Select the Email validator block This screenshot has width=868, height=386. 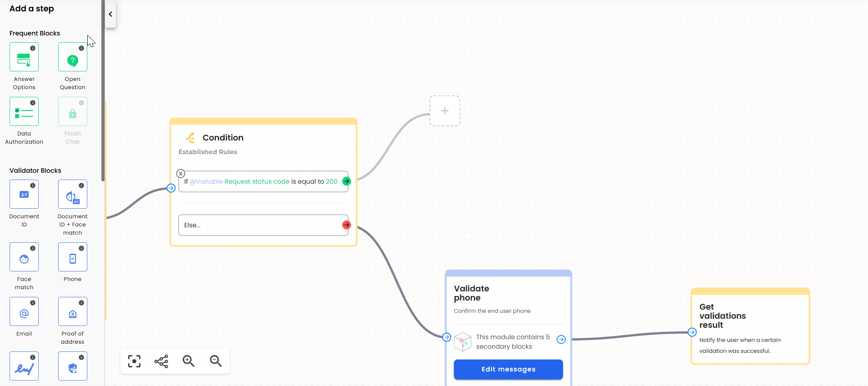point(24,312)
